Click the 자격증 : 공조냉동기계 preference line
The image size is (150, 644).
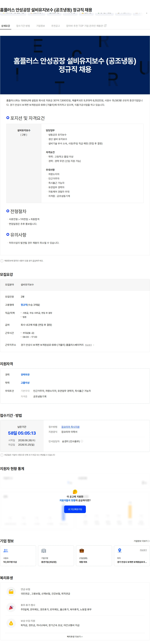click(59, 196)
